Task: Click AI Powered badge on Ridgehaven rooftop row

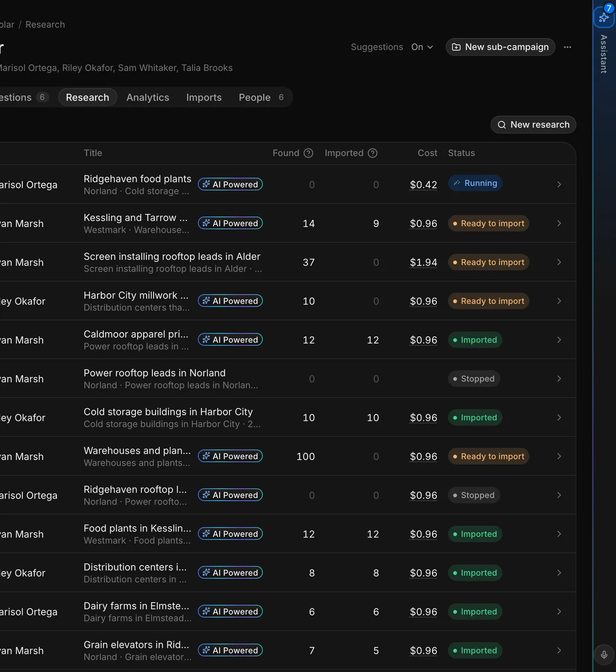Action: tap(230, 495)
